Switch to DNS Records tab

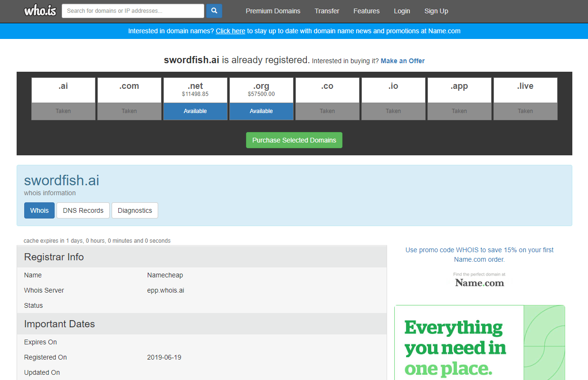click(83, 210)
